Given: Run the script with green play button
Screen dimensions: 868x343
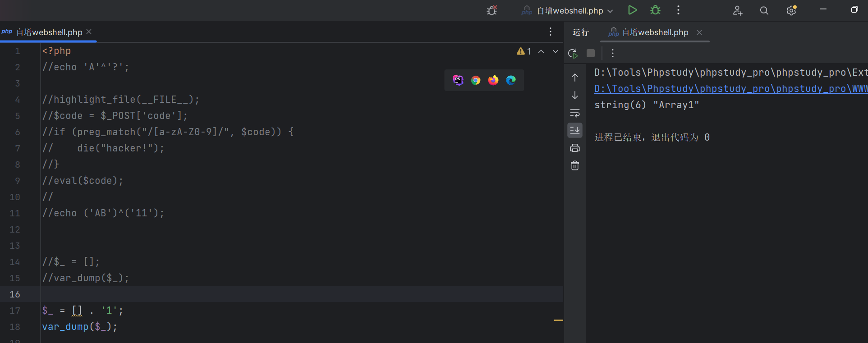Looking at the screenshot, I should point(632,10).
